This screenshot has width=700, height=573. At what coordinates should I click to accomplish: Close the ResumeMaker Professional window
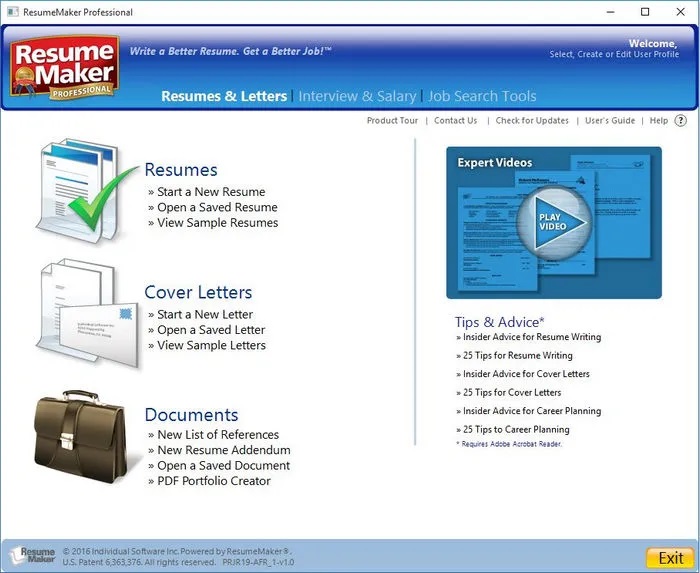[x=680, y=12]
